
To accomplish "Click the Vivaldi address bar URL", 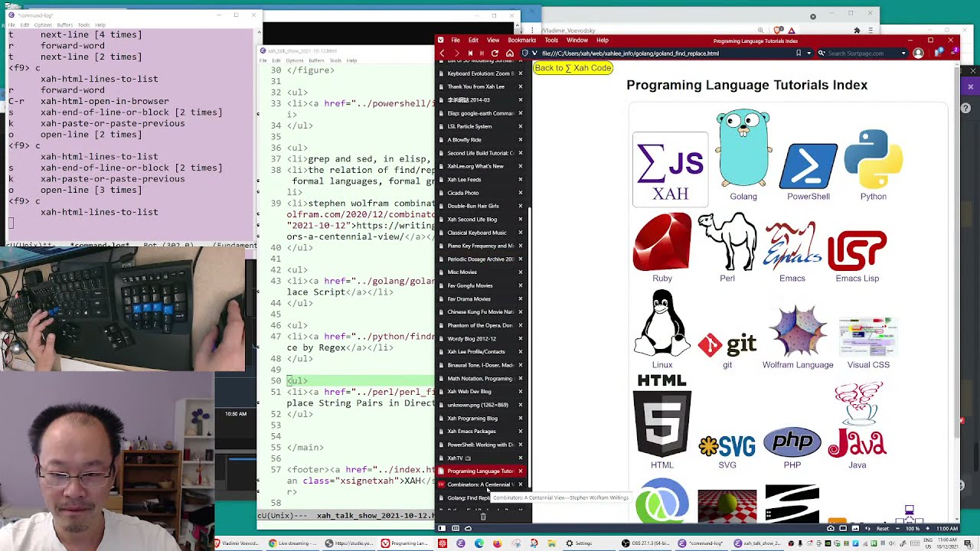I will pyautogui.click(x=630, y=53).
